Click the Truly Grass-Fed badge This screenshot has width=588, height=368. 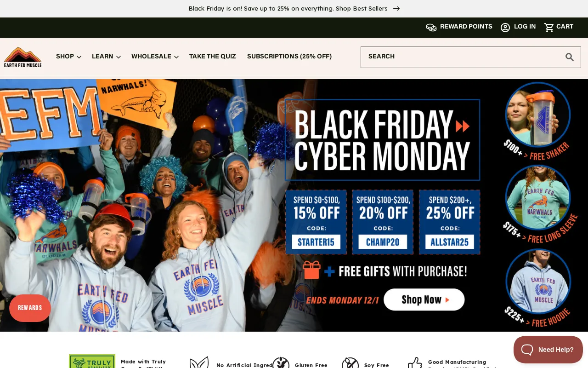(x=92, y=361)
